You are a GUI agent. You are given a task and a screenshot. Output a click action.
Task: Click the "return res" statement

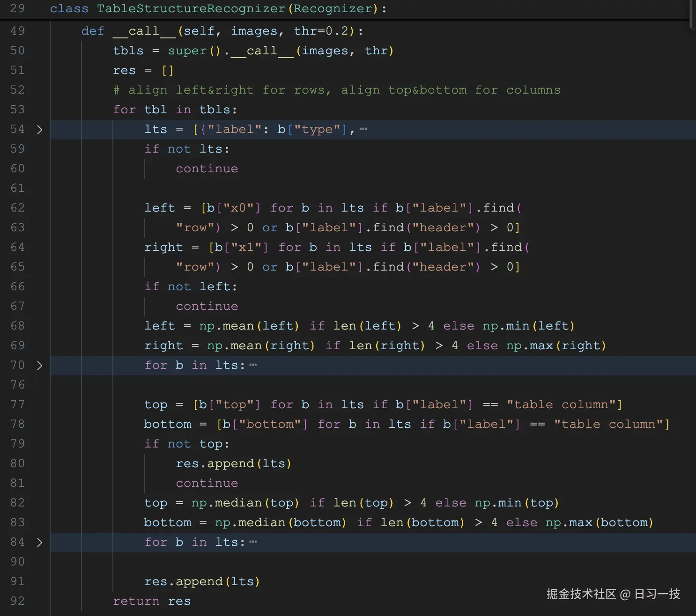pyautogui.click(x=151, y=601)
